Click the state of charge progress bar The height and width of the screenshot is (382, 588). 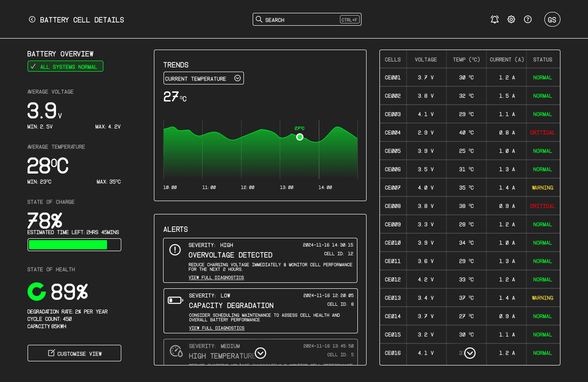click(74, 245)
